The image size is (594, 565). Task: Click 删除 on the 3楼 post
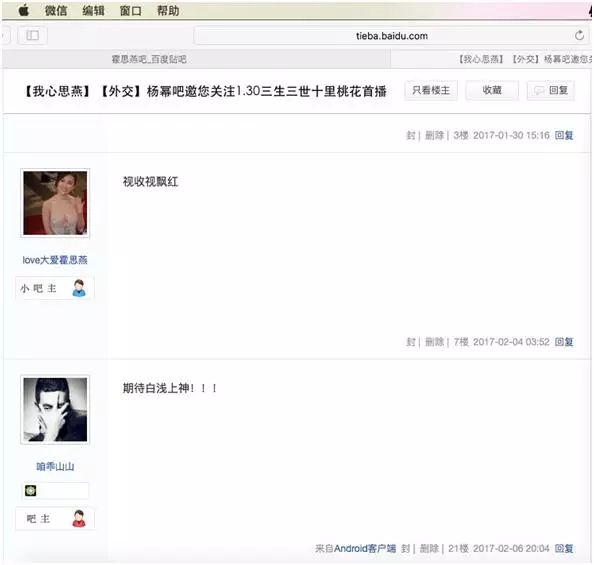[434, 135]
